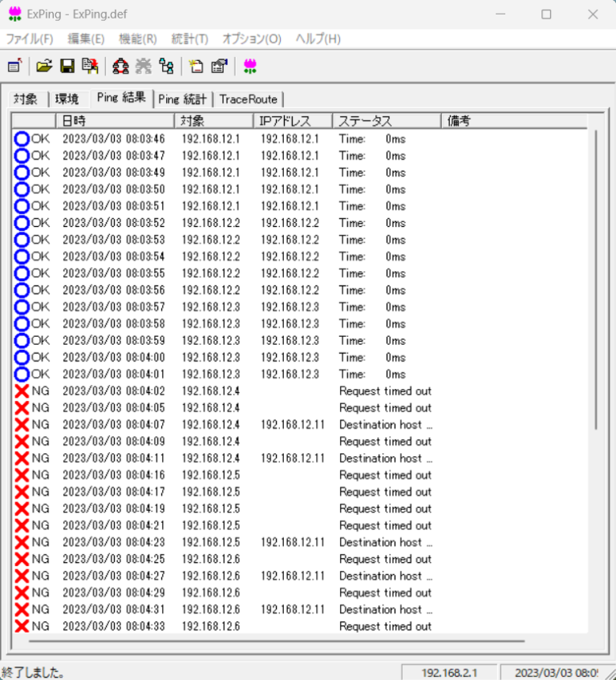The height and width of the screenshot is (680, 616).
Task: Open the 統計(T) menu
Action: [189, 38]
